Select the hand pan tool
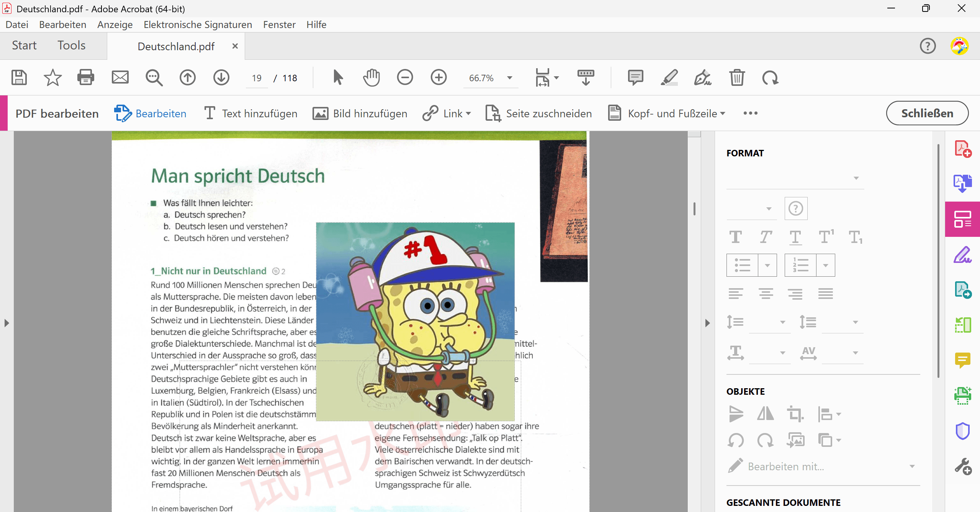 point(371,78)
